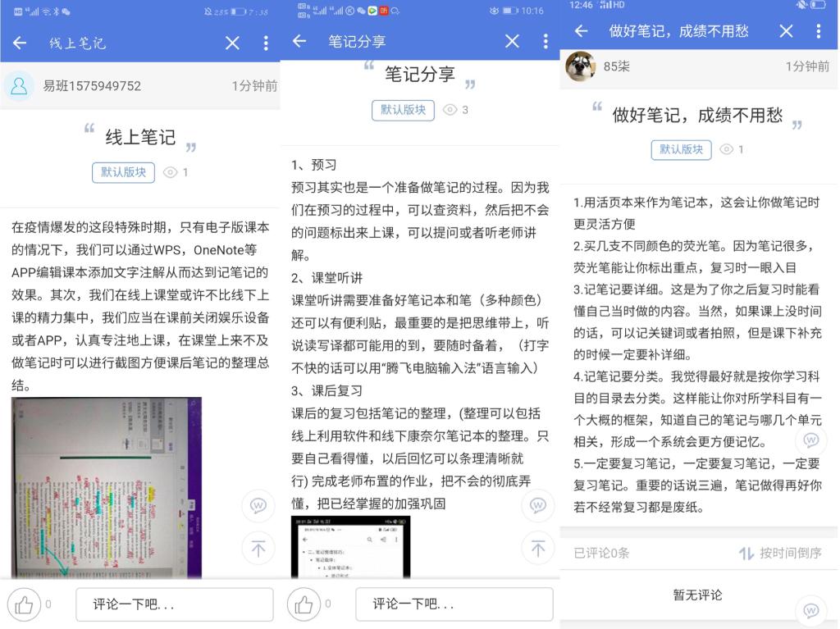Like the 线上笔记 post with thumbs-up

(x=24, y=605)
